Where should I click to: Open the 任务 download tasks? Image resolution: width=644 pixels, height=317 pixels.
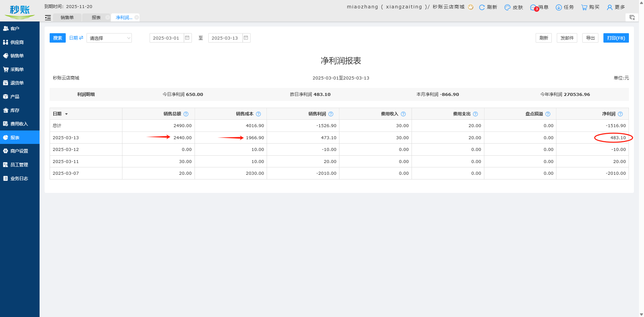pyautogui.click(x=565, y=7)
